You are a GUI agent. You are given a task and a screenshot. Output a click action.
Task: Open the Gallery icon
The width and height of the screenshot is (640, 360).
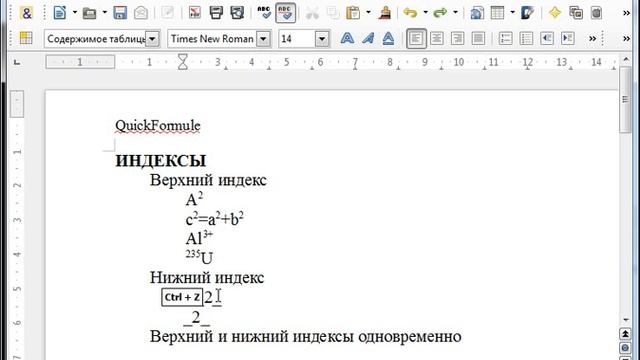coord(576,13)
